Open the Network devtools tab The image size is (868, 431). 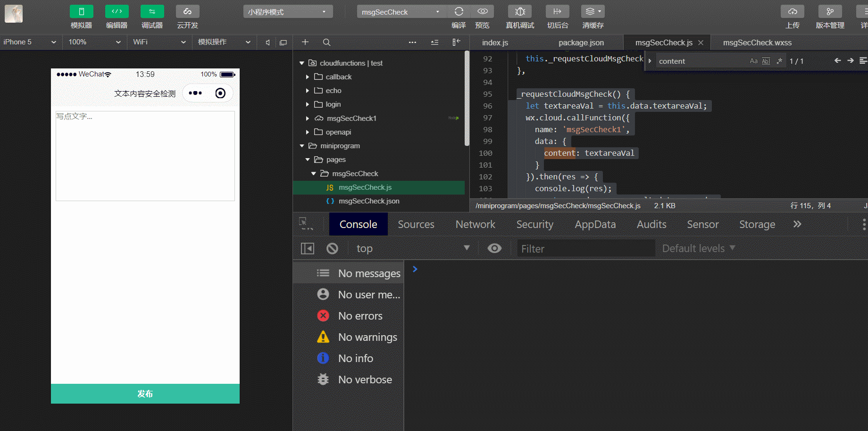(476, 224)
